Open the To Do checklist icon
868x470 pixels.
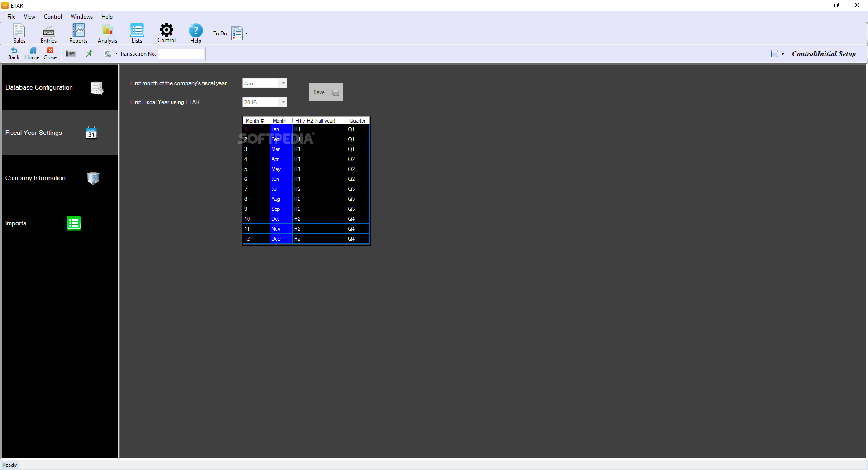[x=237, y=33]
